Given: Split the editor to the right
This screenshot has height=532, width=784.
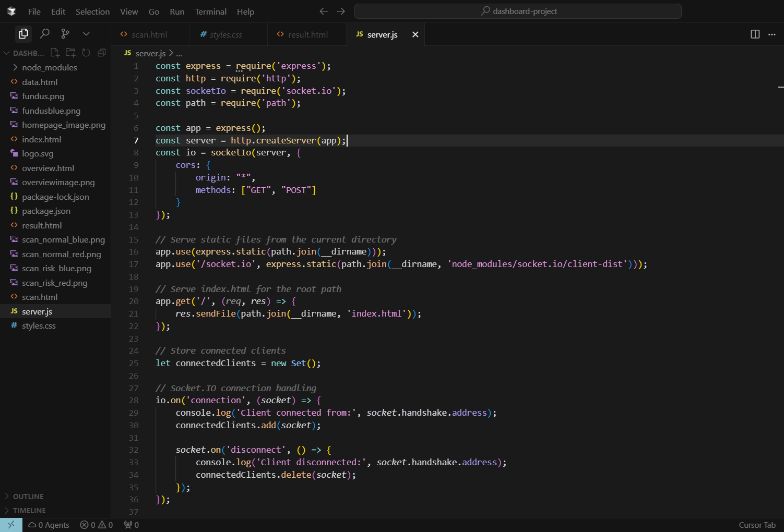Looking at the screenshot, I should pos(755,34).
